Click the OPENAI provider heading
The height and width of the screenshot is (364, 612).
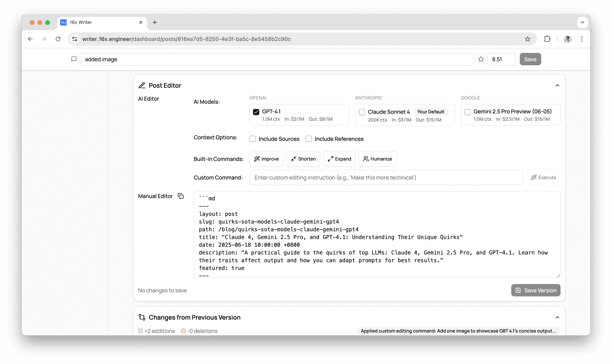[258, 98]
